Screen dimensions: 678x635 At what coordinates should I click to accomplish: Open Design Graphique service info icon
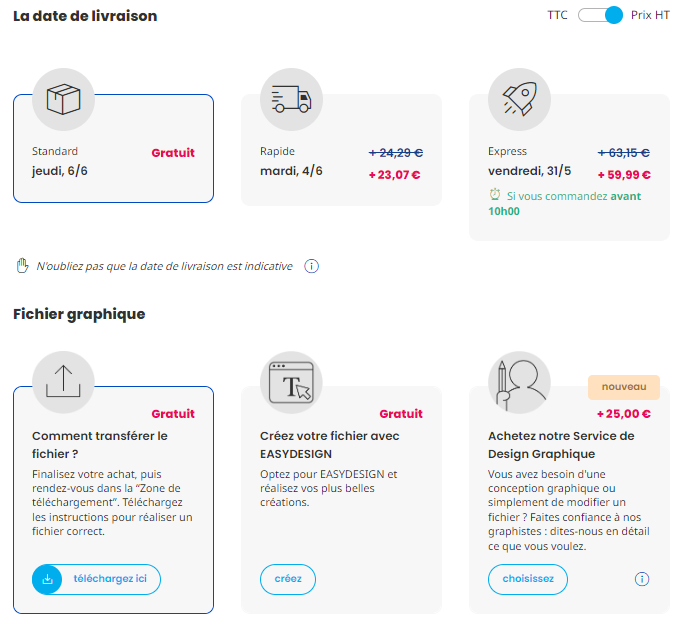642,579
